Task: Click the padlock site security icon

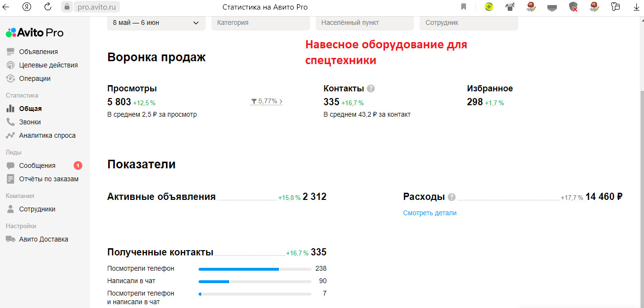Action: click(x=67, y=7)
